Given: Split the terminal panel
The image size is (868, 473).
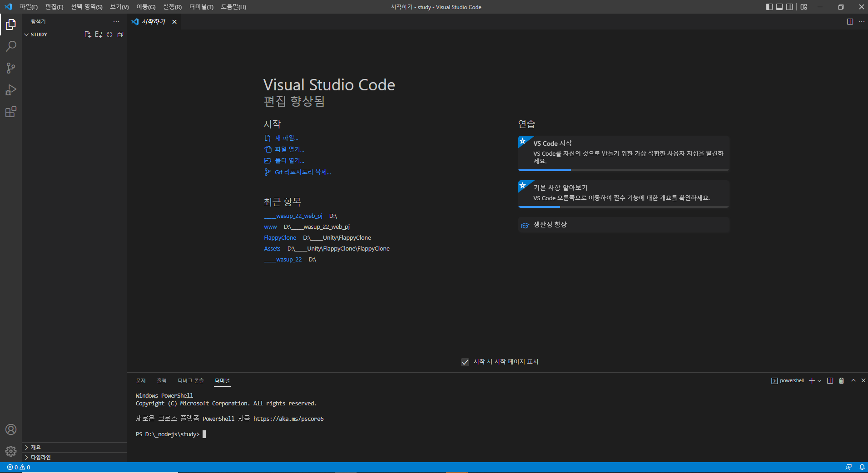Looking at the screenshot, I should (x=830, y=381).
